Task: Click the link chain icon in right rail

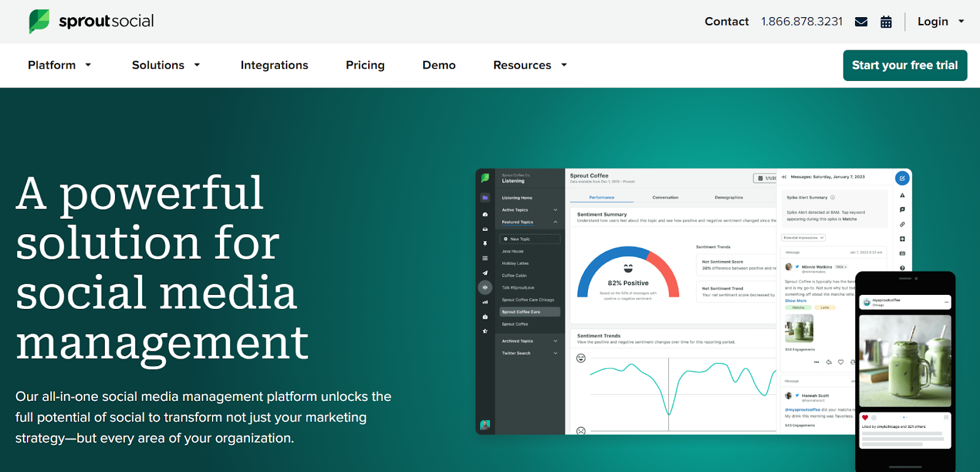Action: (902, 224)
